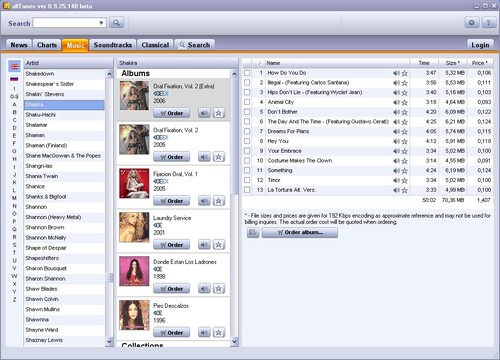The height and width of the screenshot is (360, 500).
Task: Mark Animal City track as favorite star
Action: point(405,102)
